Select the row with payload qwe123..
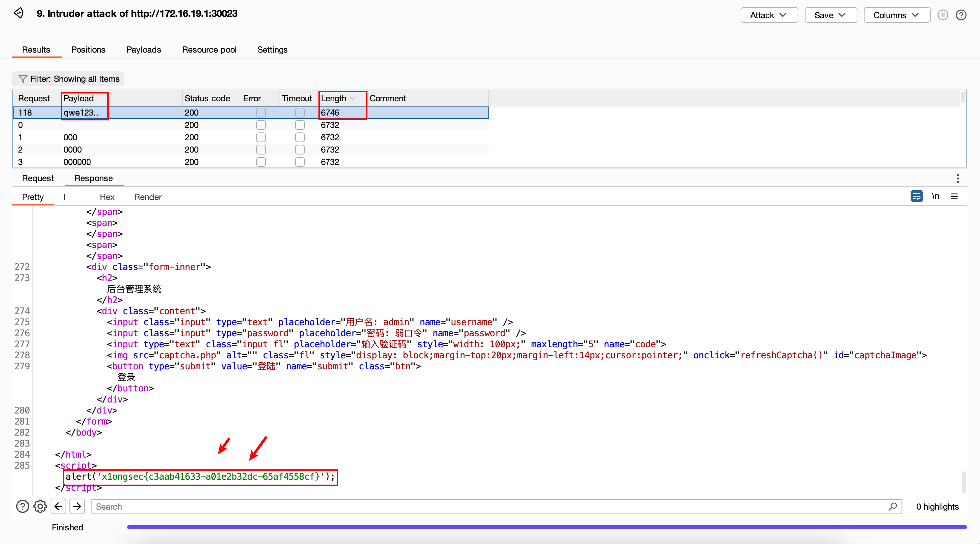Screen dimensions: 980x544 click(251, 113)
